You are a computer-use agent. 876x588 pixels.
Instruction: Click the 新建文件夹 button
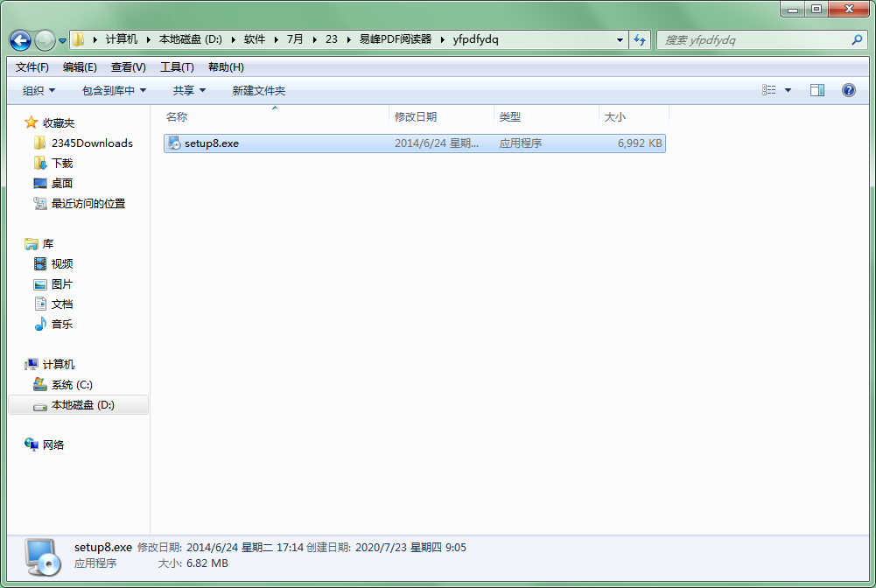(x=259, y=90)
